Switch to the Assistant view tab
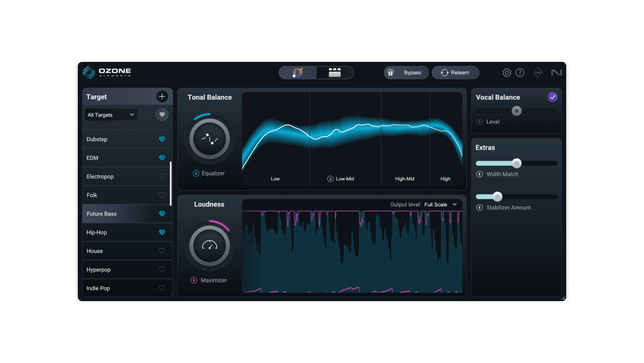Screen dimensions: 644x363 coord(298,73)
